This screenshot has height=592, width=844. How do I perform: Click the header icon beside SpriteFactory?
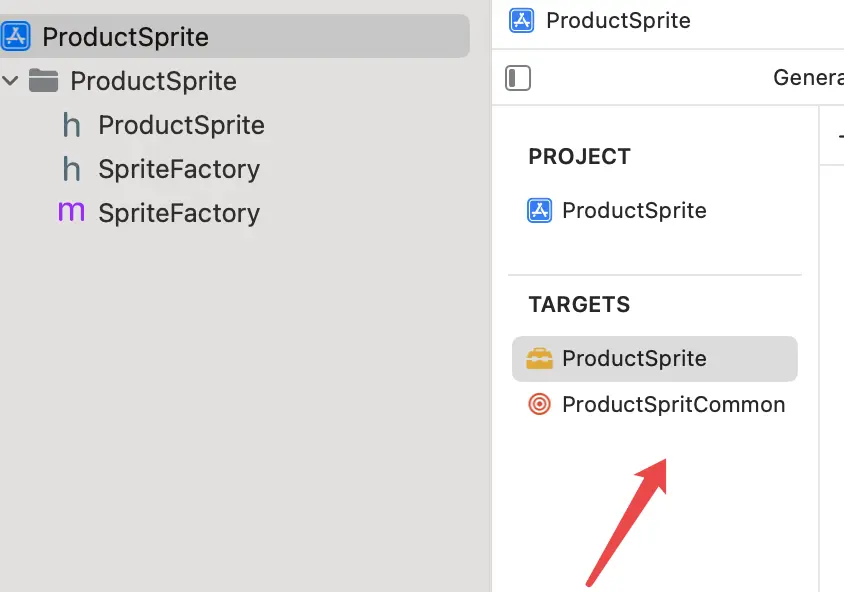71,169
